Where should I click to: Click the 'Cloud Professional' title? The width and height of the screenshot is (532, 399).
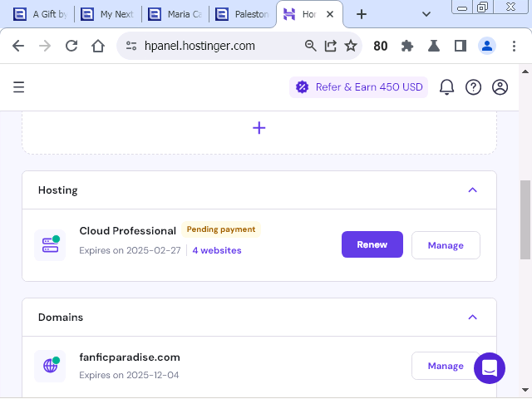coord(127,231)
